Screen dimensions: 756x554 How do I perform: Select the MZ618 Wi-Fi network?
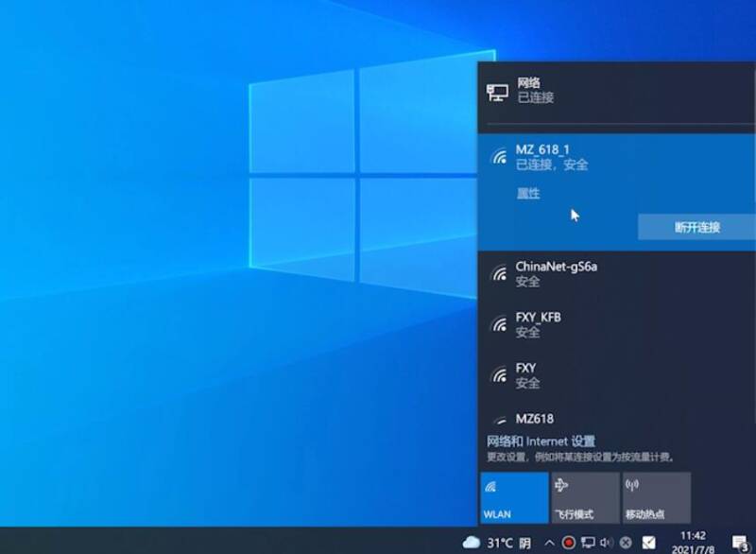(x=617, y=416)
